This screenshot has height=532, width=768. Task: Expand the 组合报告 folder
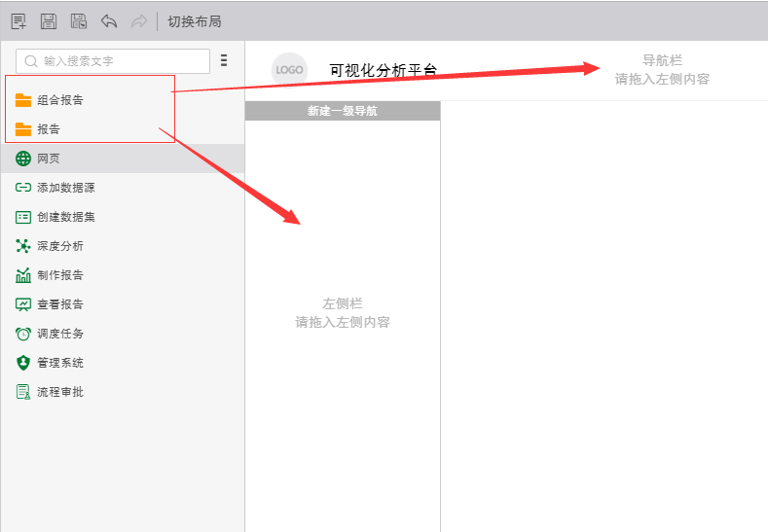tap(59, 100)
